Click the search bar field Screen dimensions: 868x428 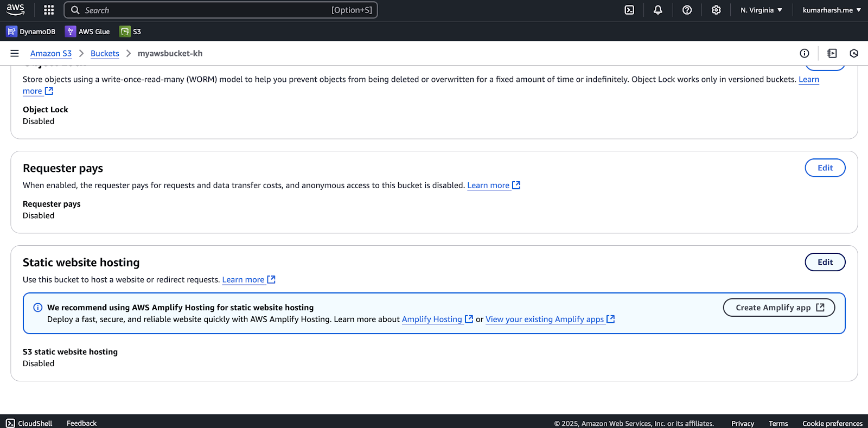click(x=221, y=10)
